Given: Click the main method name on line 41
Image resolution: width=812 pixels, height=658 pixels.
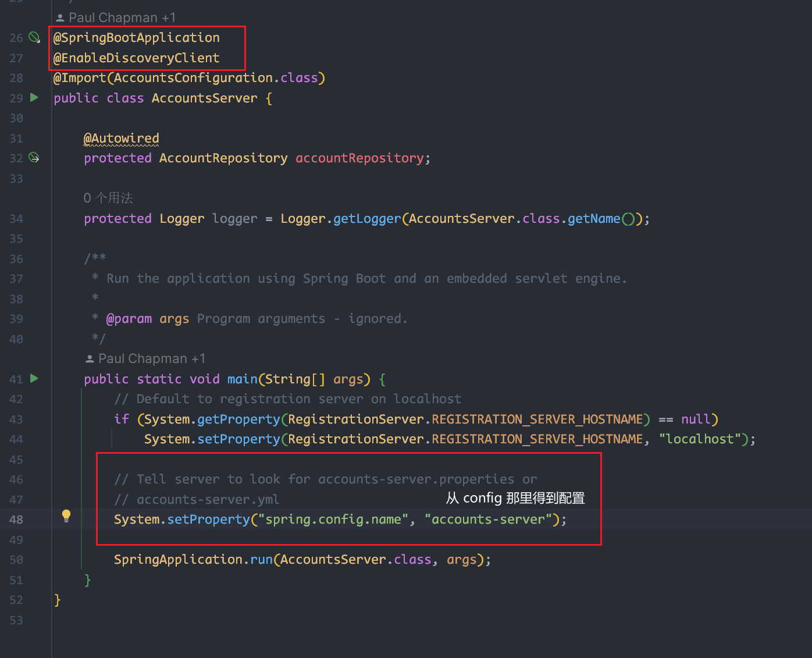Looking at the screenshot, I should coord(242,379).
